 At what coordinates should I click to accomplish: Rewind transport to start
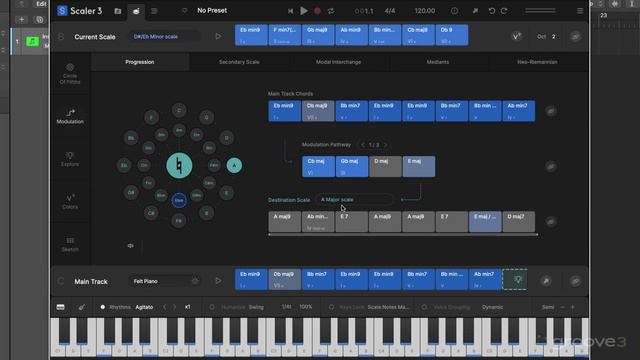pyautogui.click(x=290, y=11)
